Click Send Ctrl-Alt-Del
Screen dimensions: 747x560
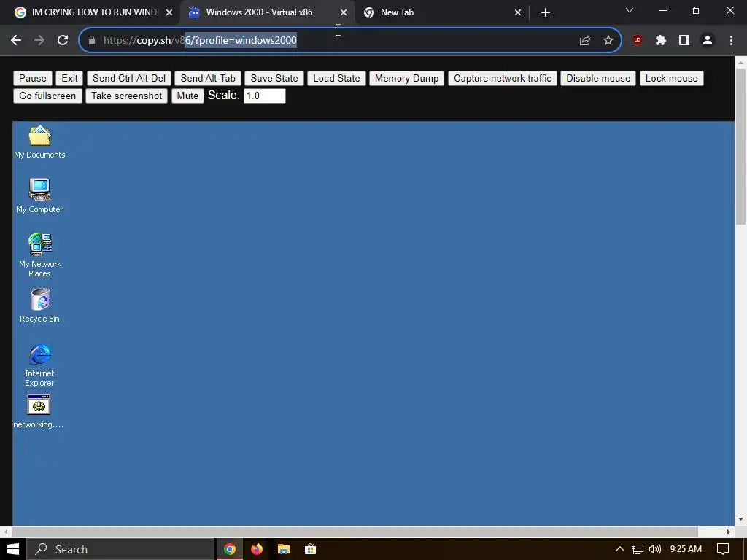point(129,79)
